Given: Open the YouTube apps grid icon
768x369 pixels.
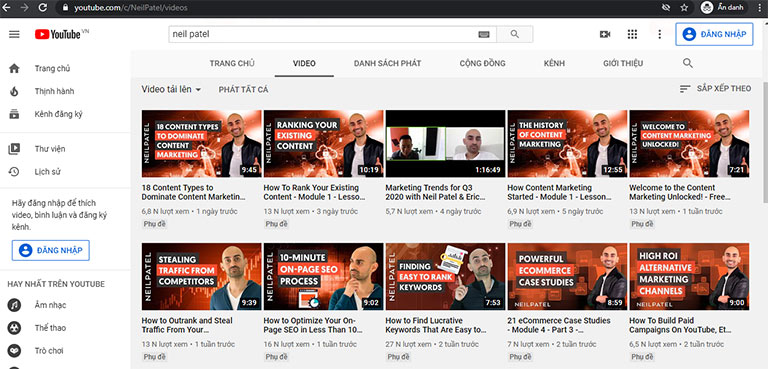Looking at the screenshot, I should coord(632,34).
